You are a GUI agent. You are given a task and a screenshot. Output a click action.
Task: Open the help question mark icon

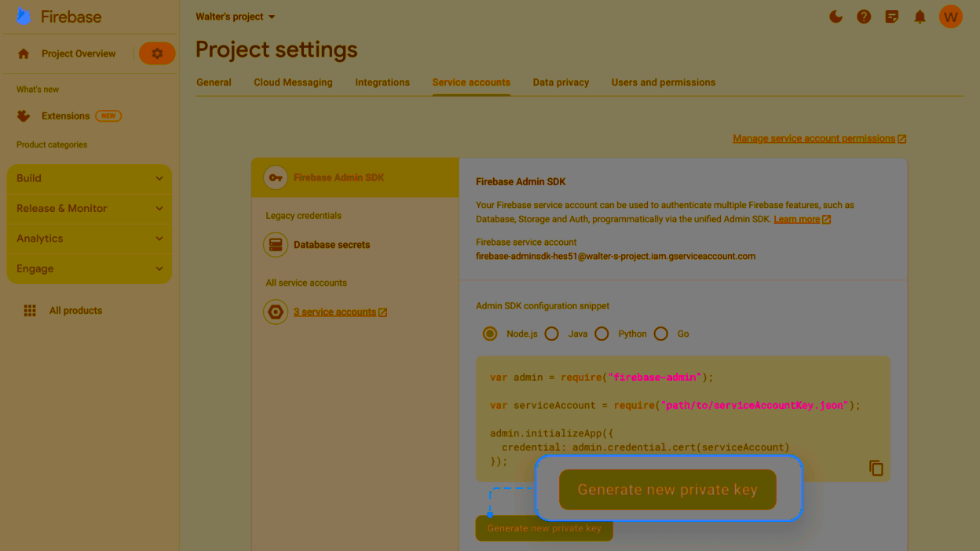coord(864,16)
